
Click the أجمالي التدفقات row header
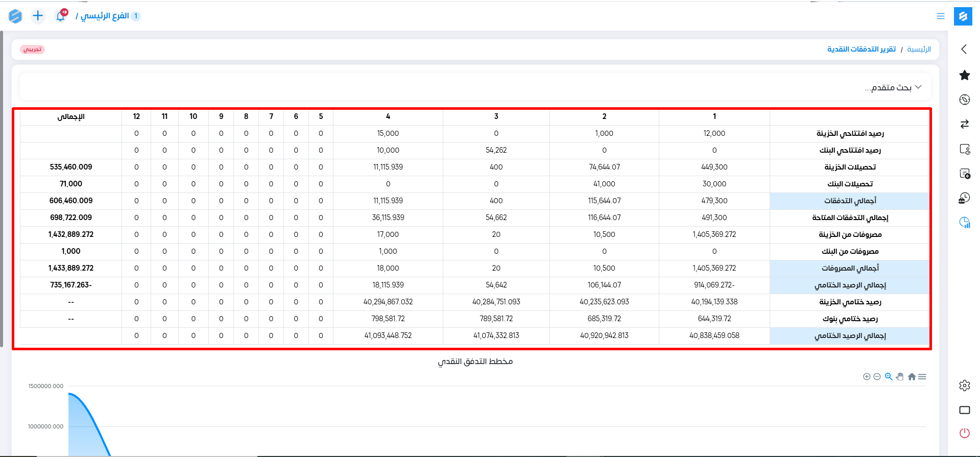tap(850, 201)
